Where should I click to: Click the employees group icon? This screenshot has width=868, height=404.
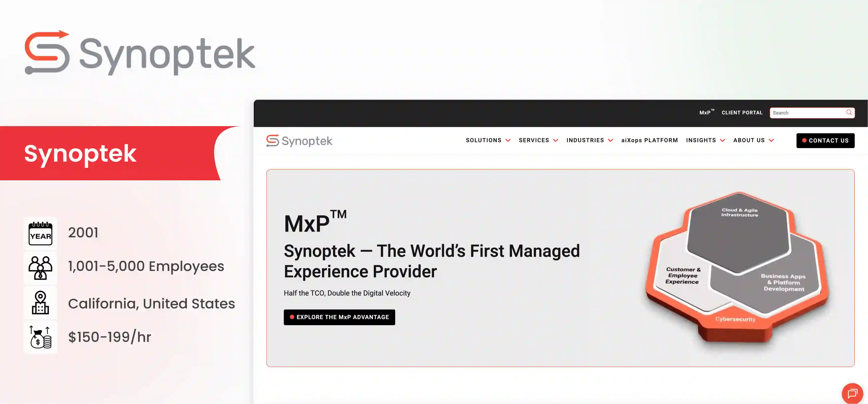pos(40,268)
